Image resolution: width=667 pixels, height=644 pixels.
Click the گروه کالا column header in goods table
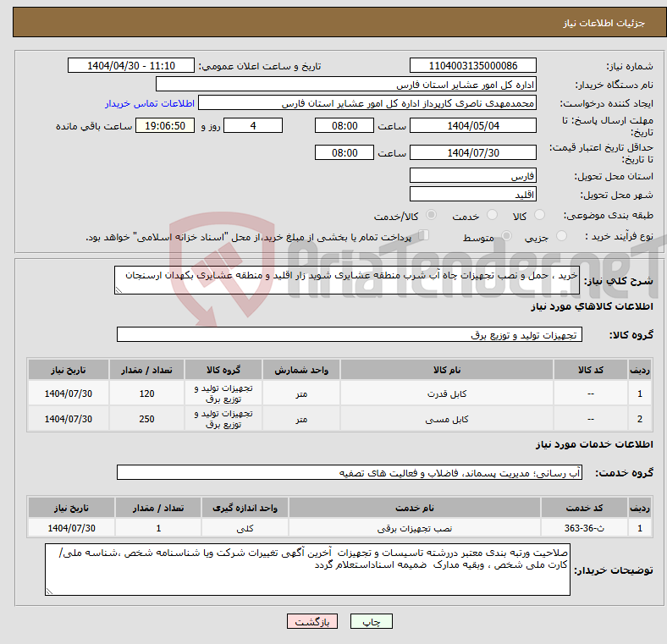click(x=223, y=370)
